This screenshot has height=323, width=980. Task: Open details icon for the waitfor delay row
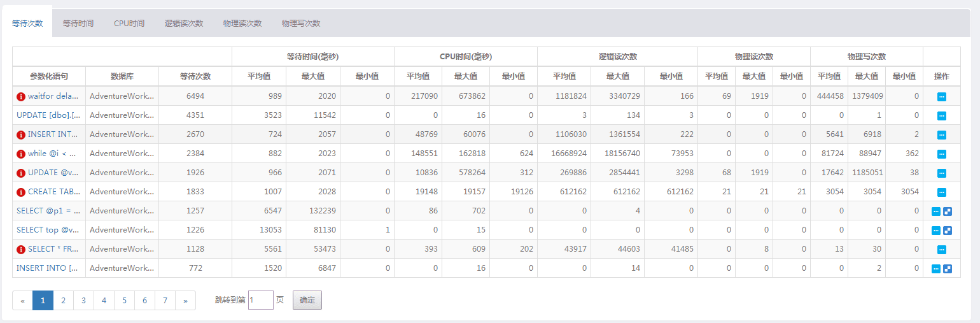pyautogui.click(x=941, y=97)
